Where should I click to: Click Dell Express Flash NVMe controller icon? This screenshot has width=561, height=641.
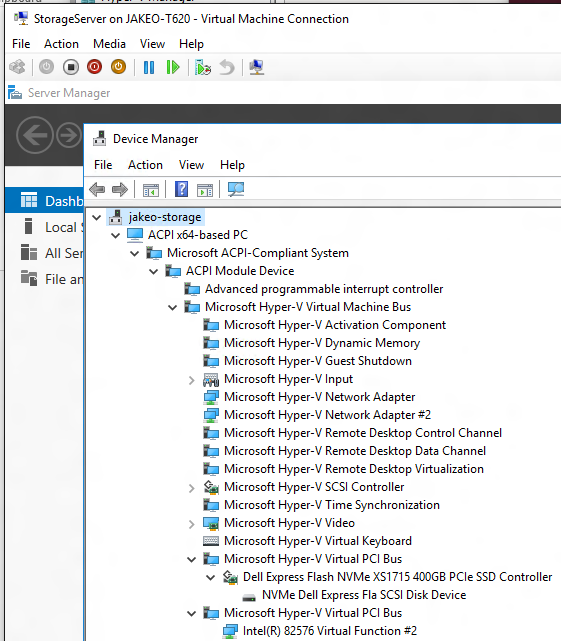230,577
